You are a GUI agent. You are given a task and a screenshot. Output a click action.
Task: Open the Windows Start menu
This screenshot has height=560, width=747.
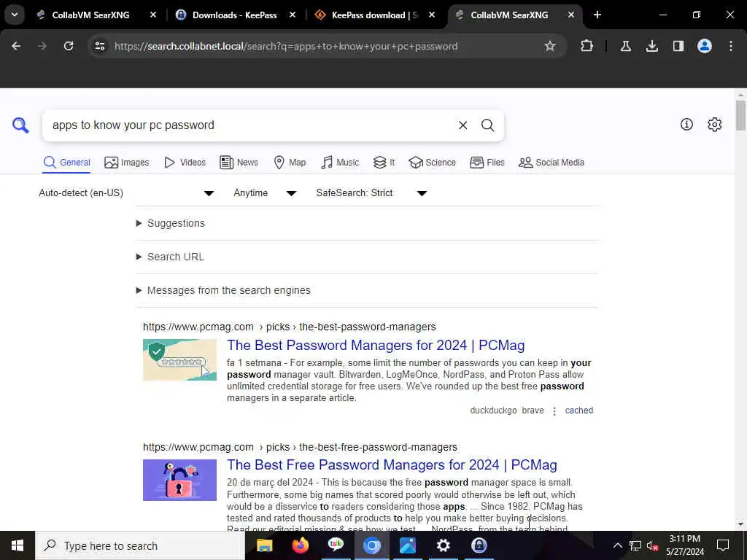[18, 545]
